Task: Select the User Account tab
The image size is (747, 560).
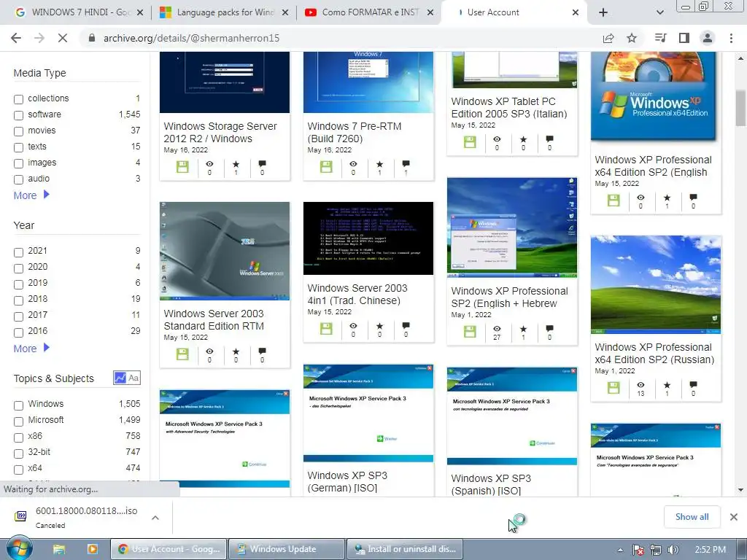Action: point(514,12)
